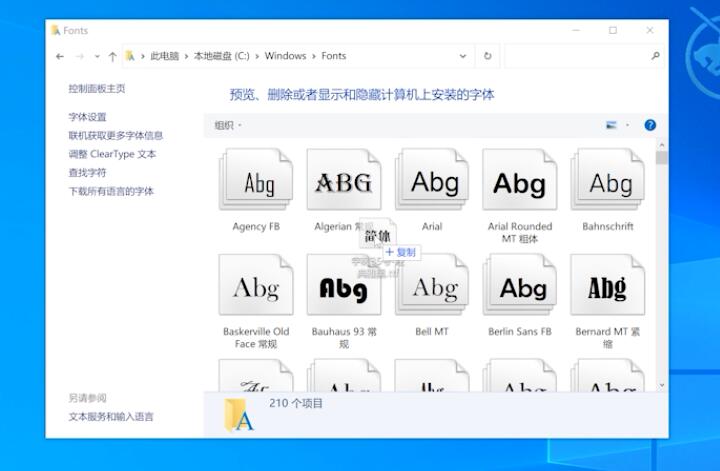Click the font list scrollbar thumb
This screenshot has height=471, width=720.
click(662, 158)
